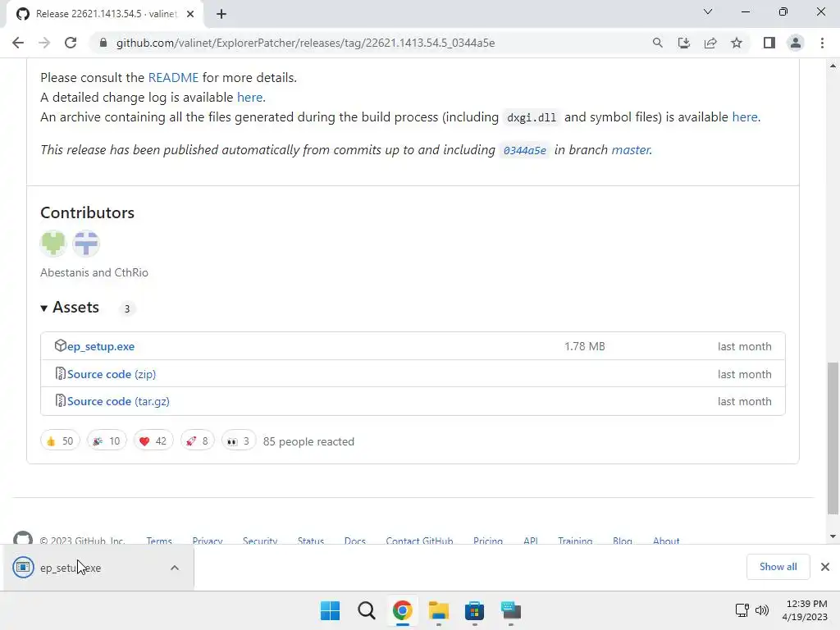The image size is (840, 630).
Task: Open the build archive 'here' link
Action: [x=745, y=116]
